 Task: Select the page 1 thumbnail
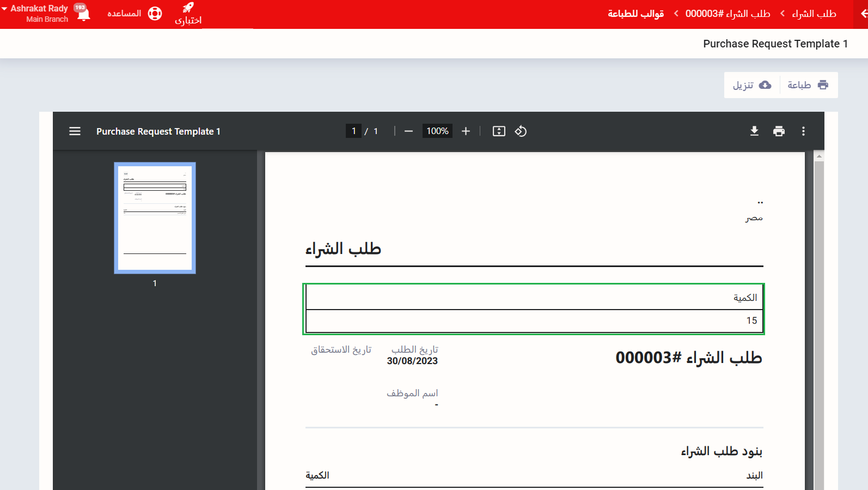[x=155, y=217]
